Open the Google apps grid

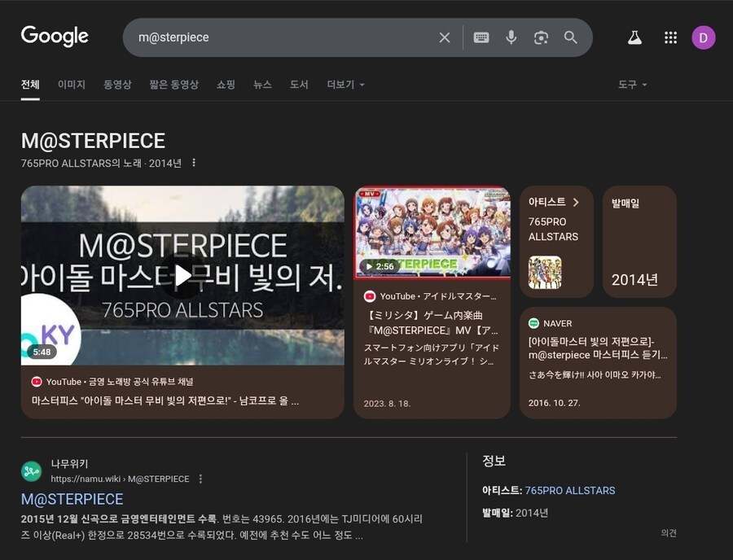coord(670,37)
